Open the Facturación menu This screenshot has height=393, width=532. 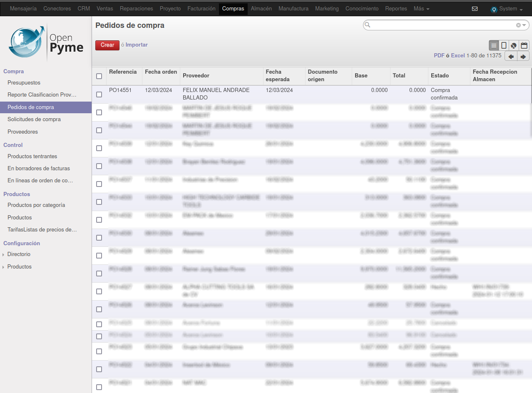pos(201,8)
